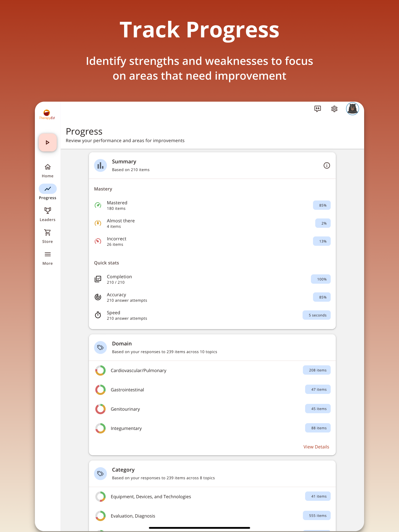Click the Progress page title
The height and width of the screenshot is (532, 399).
point(84,132)
